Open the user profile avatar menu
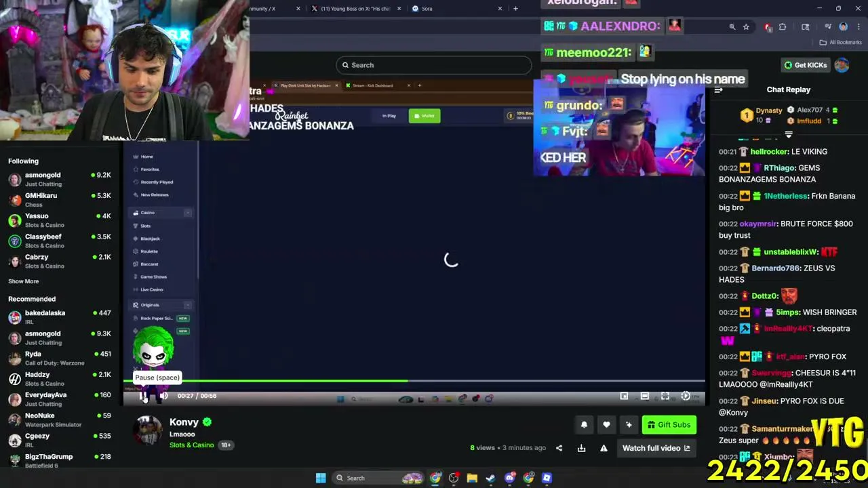This screenshot has height=488, width=868. point(842,65)
